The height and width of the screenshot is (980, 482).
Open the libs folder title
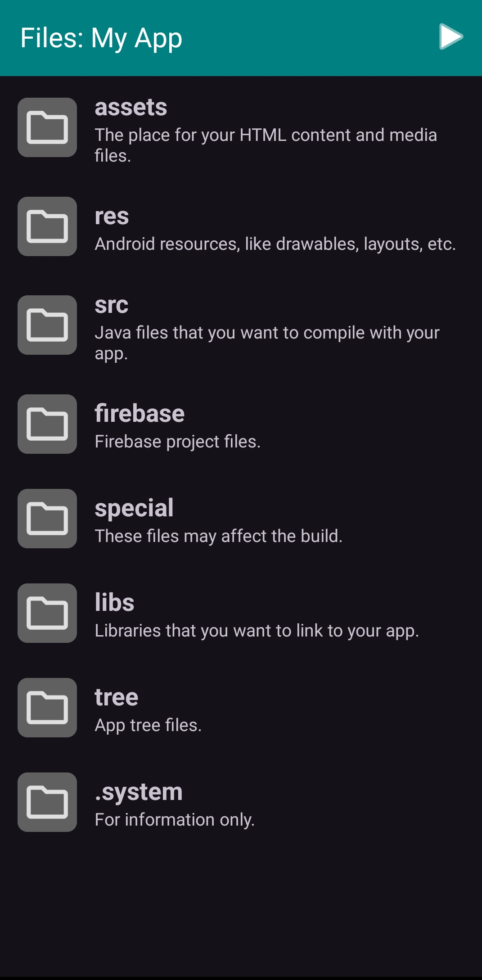[114, 602]
